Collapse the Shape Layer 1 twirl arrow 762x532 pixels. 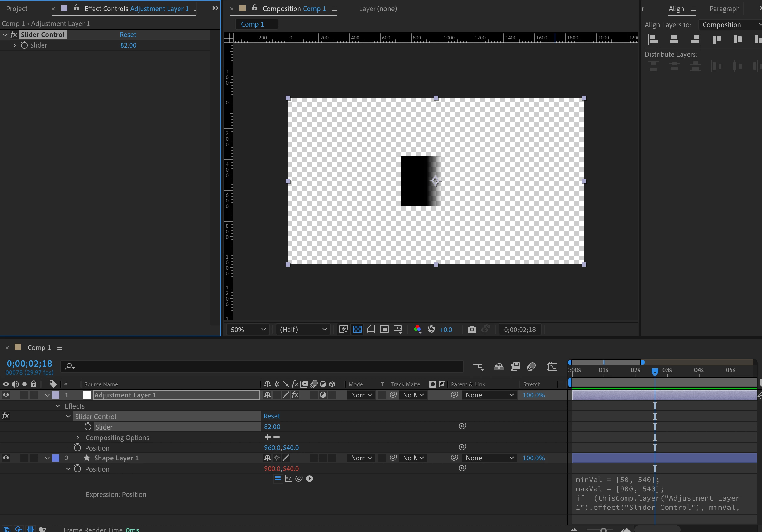pyautogui.click(x=47, y=458)
